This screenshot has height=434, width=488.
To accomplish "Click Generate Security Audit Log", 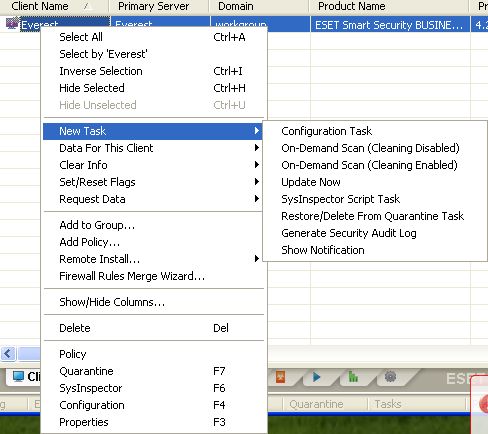I will 349,233.
